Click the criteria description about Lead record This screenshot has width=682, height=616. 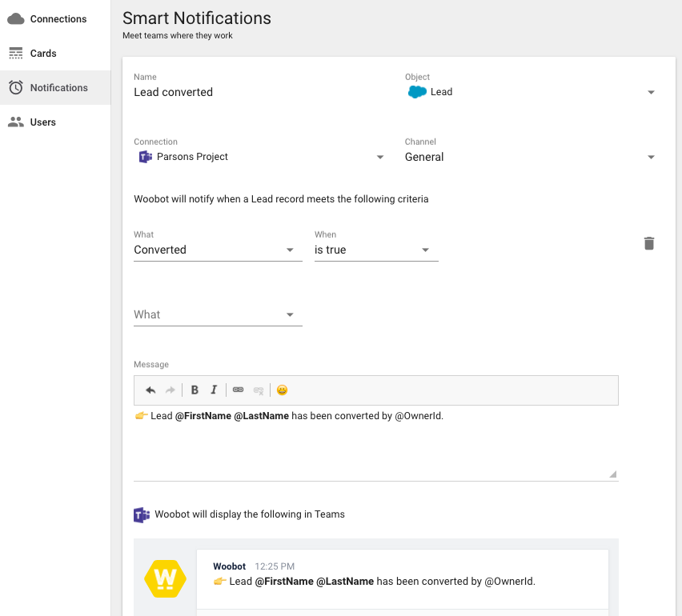(281, 199)
